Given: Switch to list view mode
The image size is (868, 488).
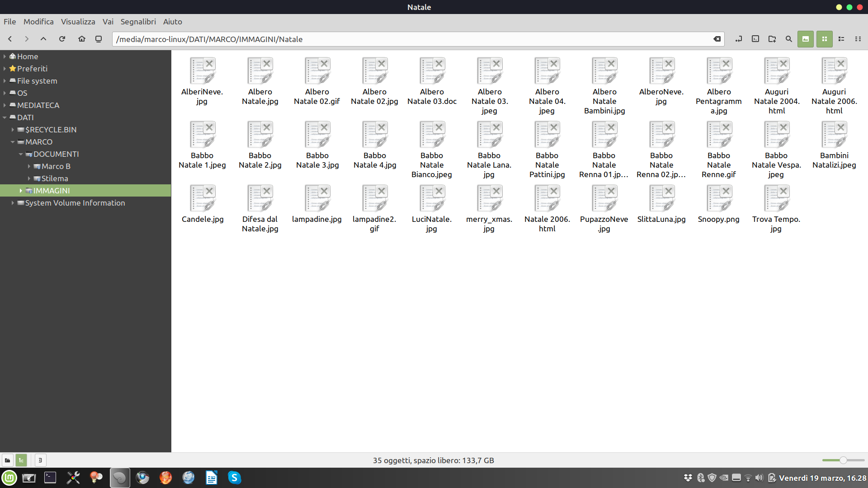Looking at the screenshot, I should [841, 39].
